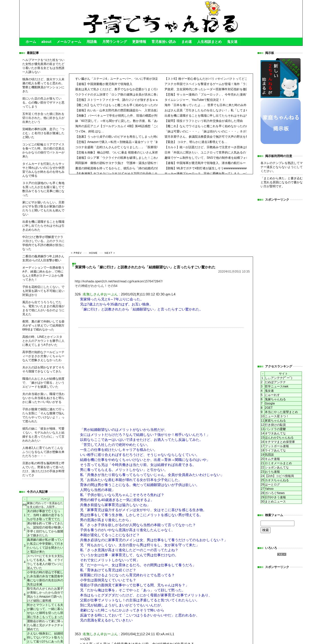Open popular article 弟が鰻を釣って帰ってきた
Screen dimensions: 322x644
click(x=45, y=529)
